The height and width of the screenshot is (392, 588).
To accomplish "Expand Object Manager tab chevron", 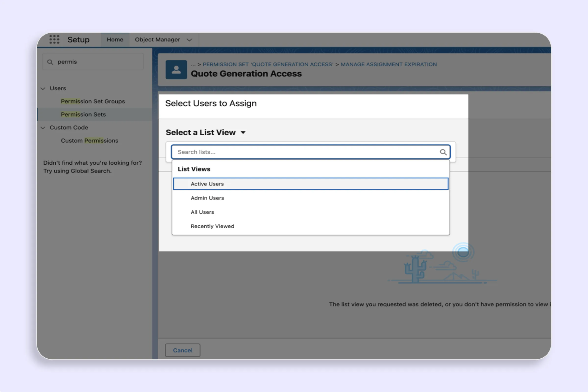I will [189, 40].
